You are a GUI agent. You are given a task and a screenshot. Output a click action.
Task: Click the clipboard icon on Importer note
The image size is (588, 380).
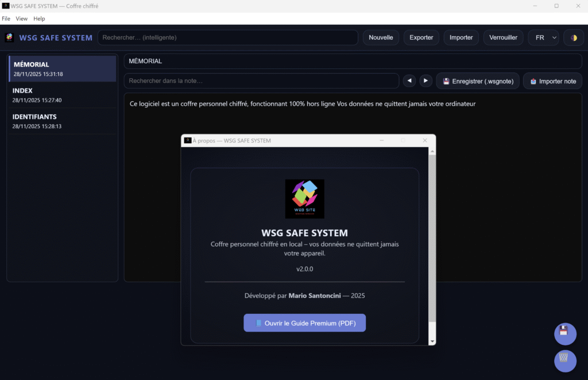coord(535,80)
